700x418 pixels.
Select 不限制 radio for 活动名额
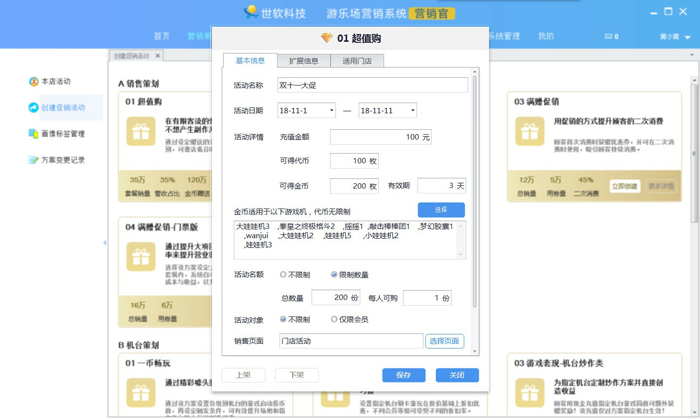[x=284, y=274]
